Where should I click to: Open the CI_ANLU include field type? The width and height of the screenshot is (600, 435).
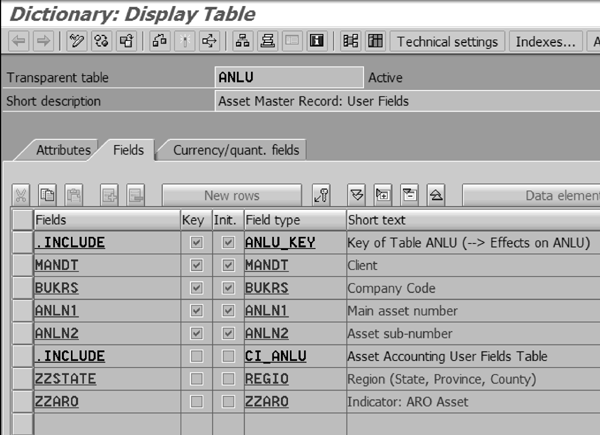[275, 356]
